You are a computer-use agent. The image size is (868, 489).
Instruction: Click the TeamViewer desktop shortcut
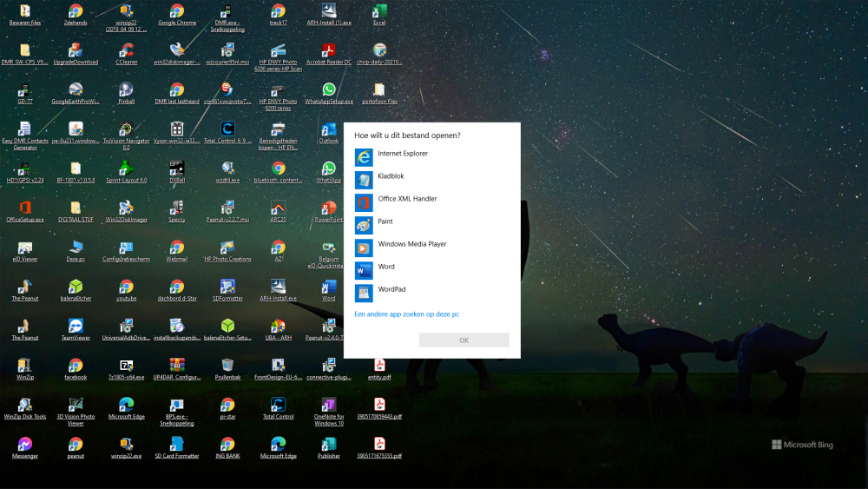click(76, 326)
